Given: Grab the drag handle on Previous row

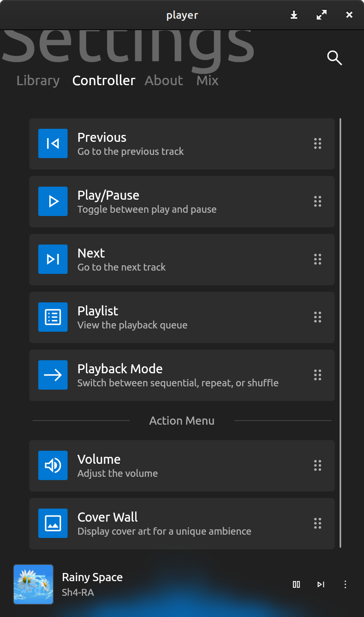Looking at the screenshot, I should pos(318,143).
